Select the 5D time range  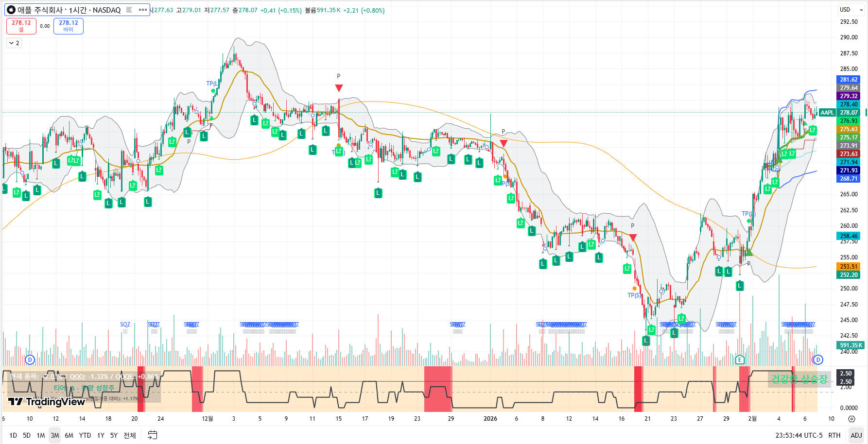coord(27,435)
